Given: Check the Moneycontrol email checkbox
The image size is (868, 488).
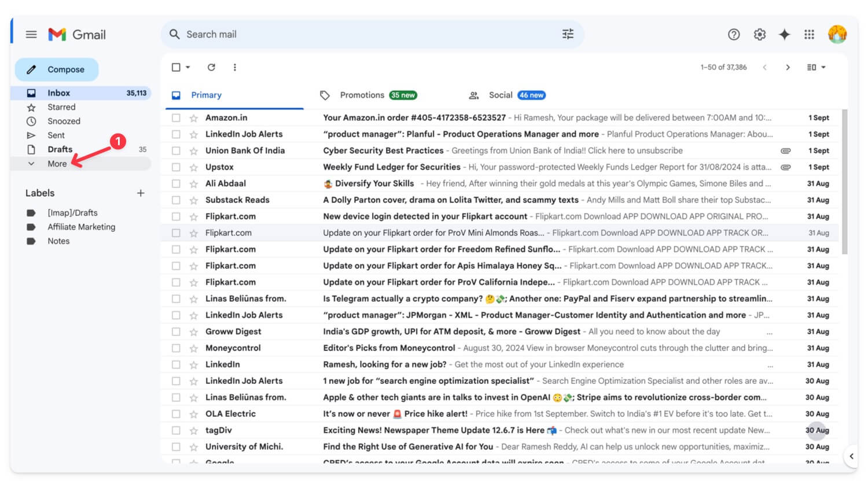Looking at the screenshot, I should tap(176, 348).
